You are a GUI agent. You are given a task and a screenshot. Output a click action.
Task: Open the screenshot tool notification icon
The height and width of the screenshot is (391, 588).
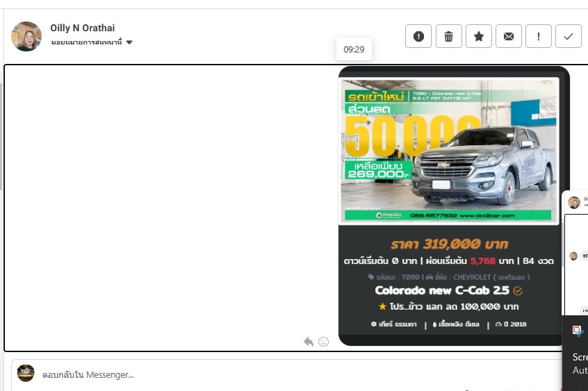578,331
